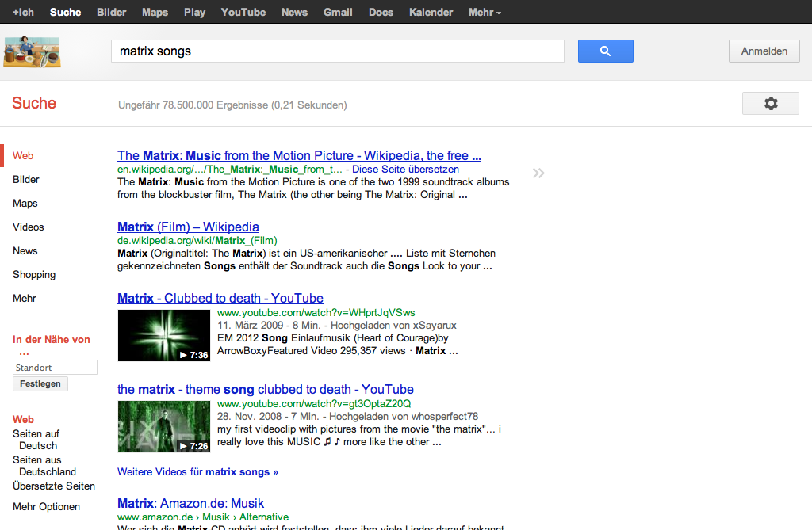
Task: Go to Bilder in the top bar
Action: [111, 12]
